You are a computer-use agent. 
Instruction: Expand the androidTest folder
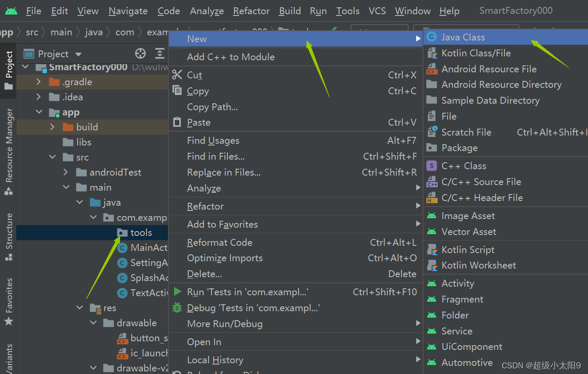[66, 172]
